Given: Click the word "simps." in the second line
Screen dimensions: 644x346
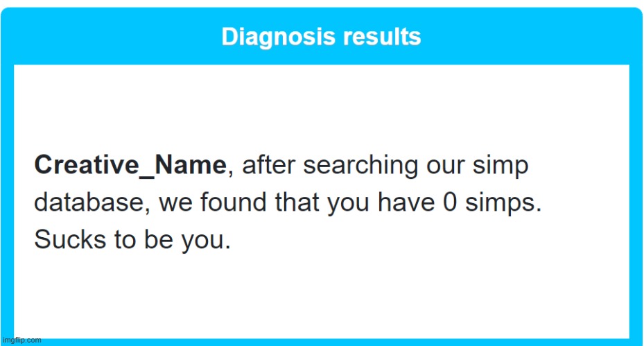Looking at the screenshot, I should pyautogui.click(x=503, y=203).
